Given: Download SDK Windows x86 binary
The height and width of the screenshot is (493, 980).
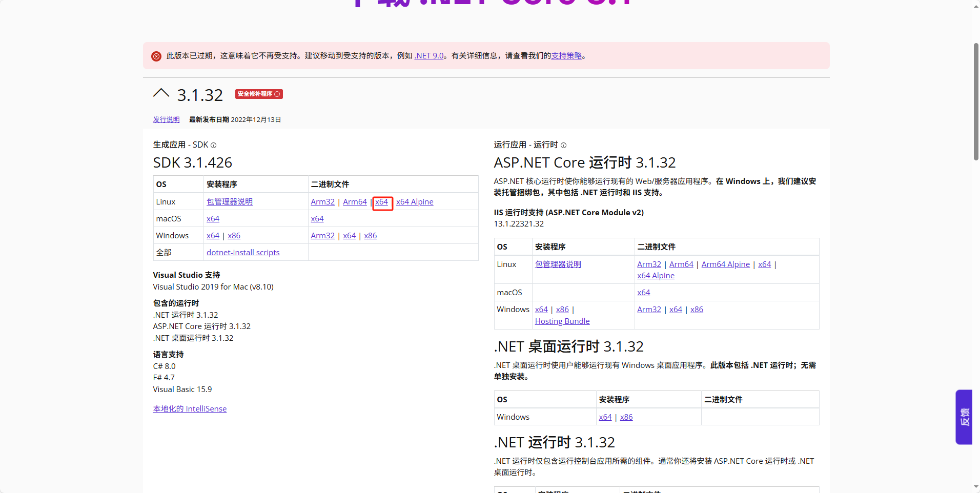Looking at the screenshot, I should coord(371,236).
